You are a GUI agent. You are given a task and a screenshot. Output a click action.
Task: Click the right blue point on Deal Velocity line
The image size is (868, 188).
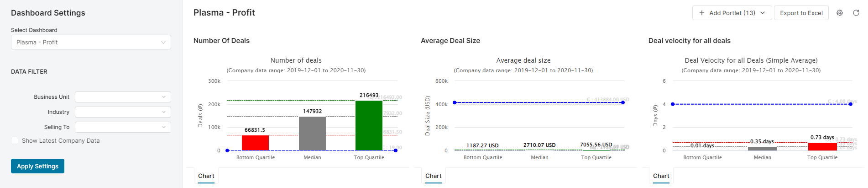click(851, 104)
